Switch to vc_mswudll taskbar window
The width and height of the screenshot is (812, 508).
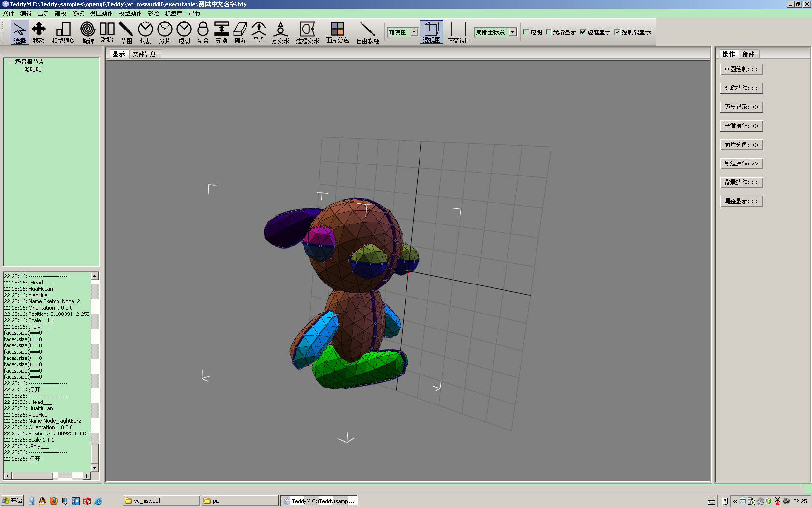(161, 501)
